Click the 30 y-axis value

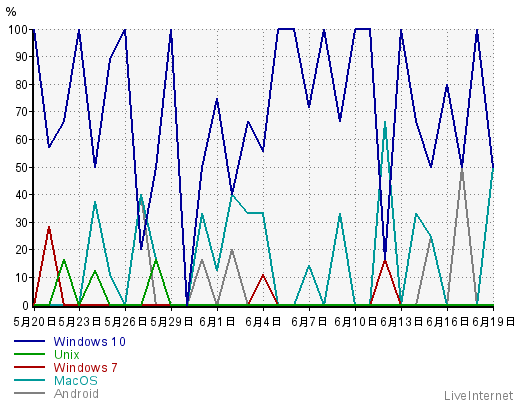21,222
